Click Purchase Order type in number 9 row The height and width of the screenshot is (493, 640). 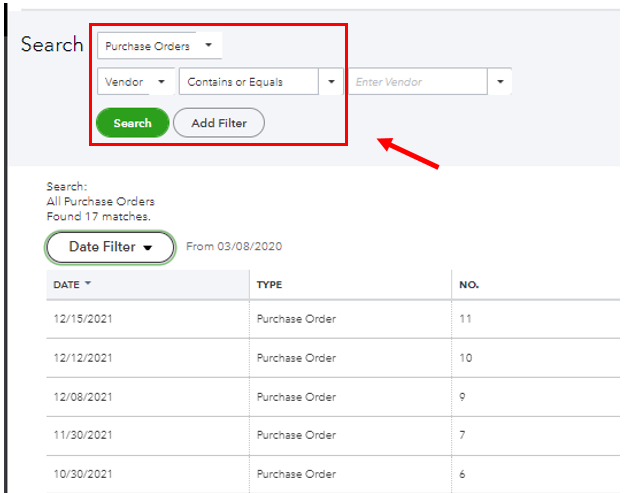(x=296, y=397)
